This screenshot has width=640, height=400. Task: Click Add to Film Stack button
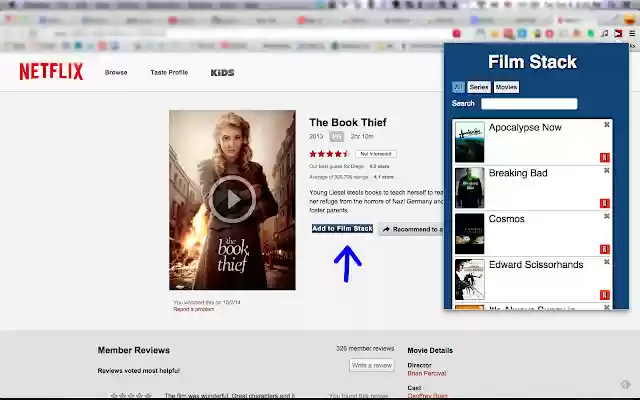(342, 229)
